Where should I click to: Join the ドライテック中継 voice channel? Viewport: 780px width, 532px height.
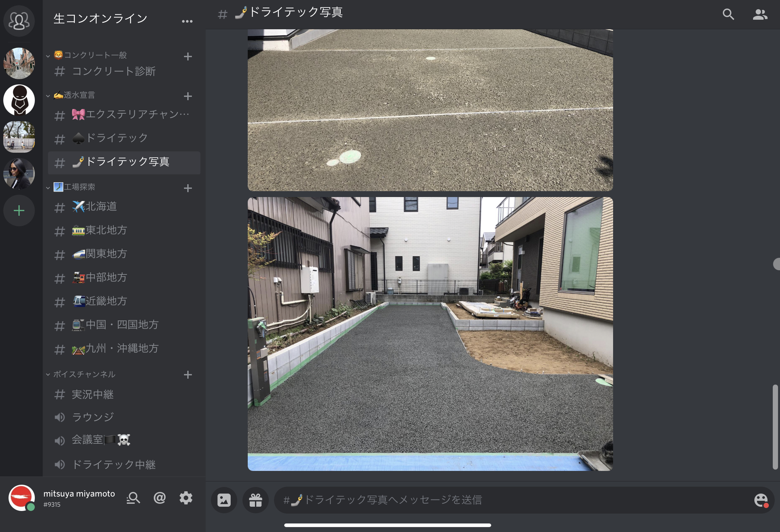[124, 465]
